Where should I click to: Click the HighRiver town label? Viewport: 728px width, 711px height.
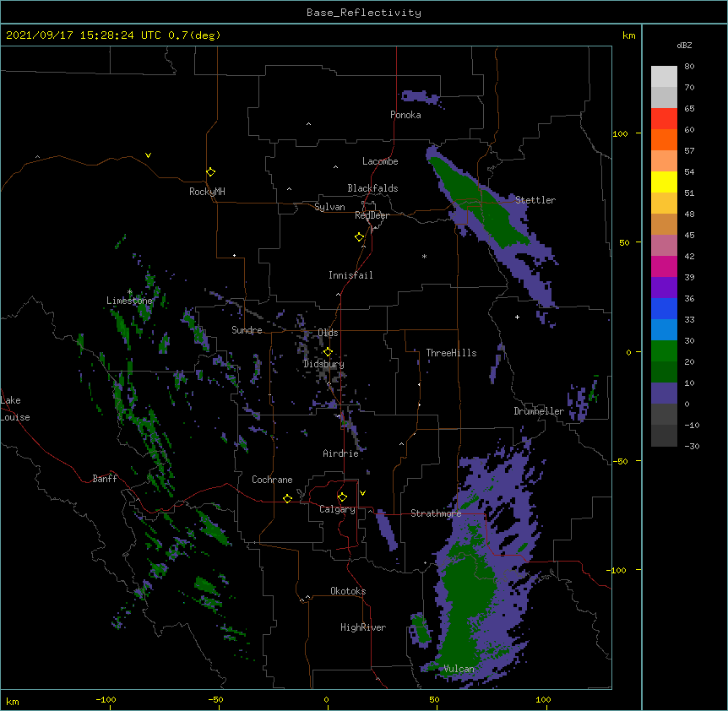[363, 627]
